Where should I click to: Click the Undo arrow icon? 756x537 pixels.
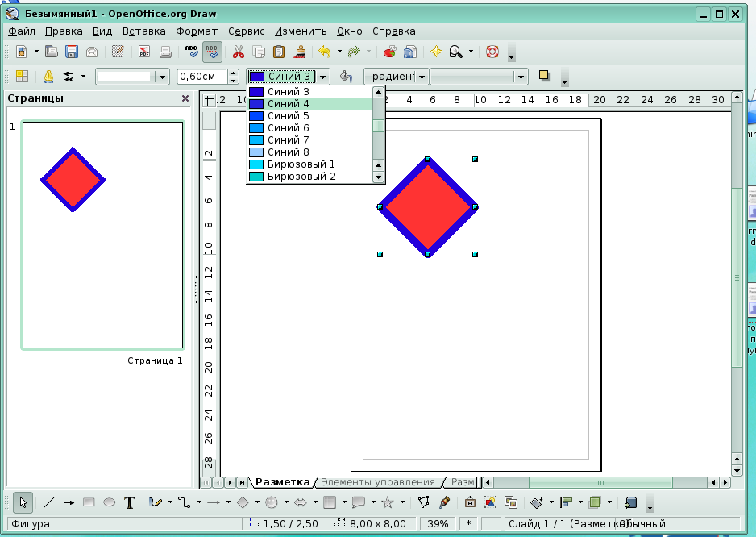pyautogui.click(x=324, y=52)
